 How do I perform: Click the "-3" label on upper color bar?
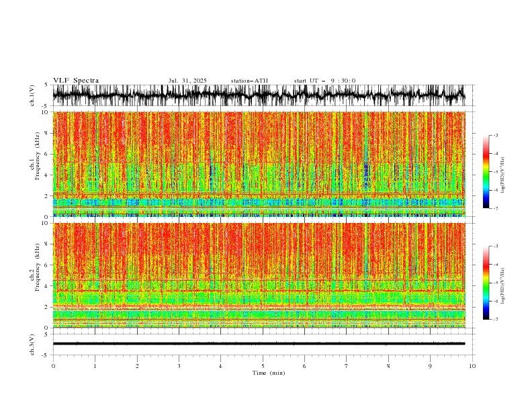pyautogui.click(x=495, y=135)
